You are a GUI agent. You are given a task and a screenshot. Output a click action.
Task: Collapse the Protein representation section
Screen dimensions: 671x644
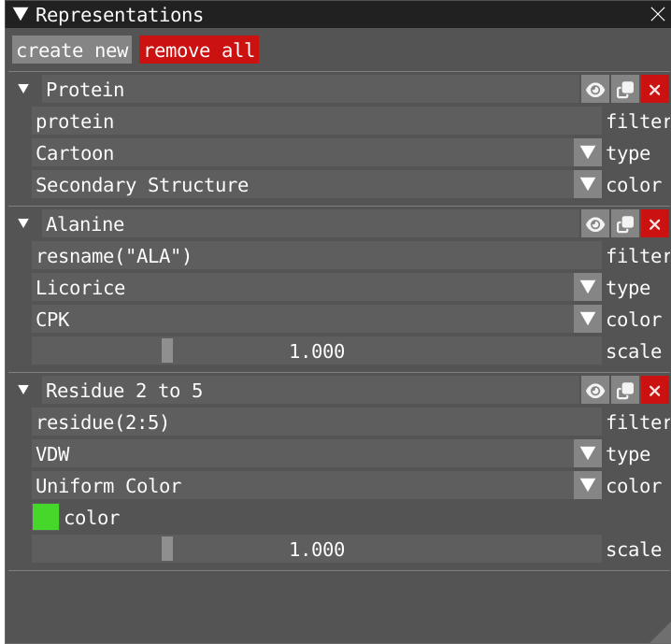click(23, 89)
